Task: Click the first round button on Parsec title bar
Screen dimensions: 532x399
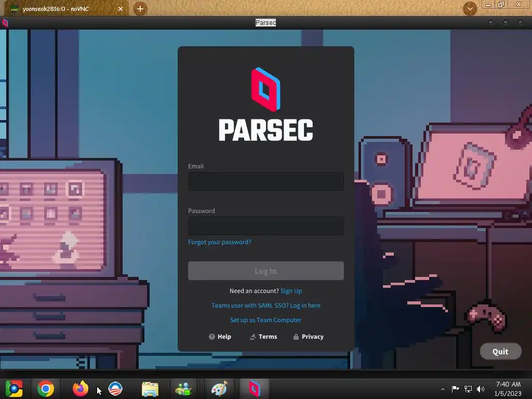Action: (490, 23)
